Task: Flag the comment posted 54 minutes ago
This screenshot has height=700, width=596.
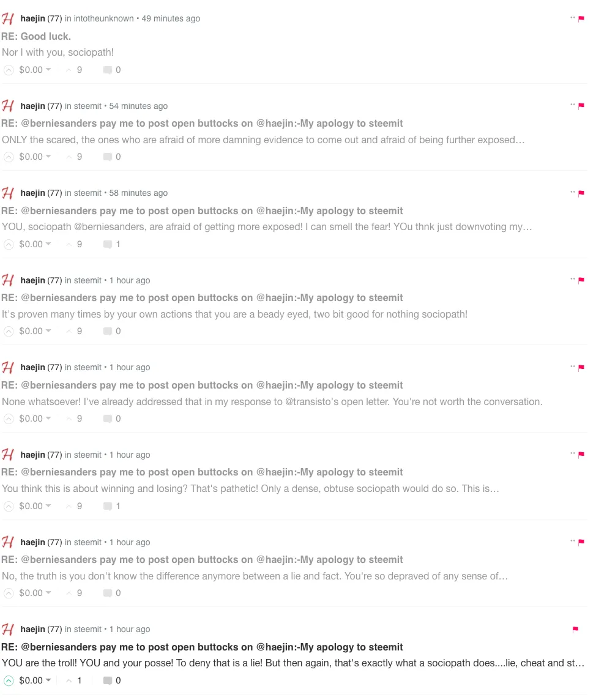Action: 581,106
